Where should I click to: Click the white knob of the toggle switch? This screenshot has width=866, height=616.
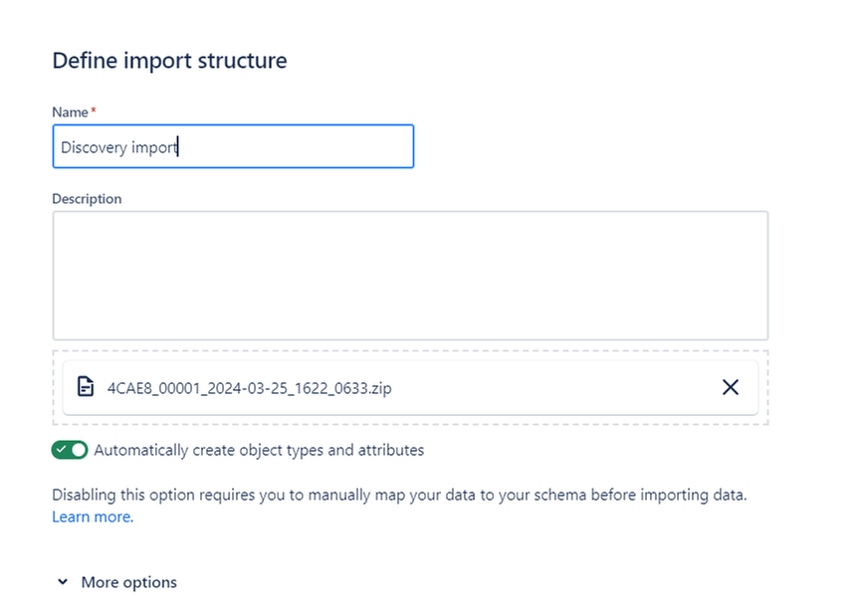[79, 450]
